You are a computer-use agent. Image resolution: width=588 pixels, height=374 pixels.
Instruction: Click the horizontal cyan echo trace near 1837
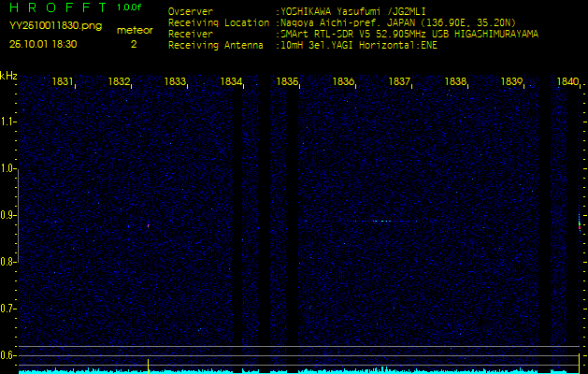coord(386,221)
